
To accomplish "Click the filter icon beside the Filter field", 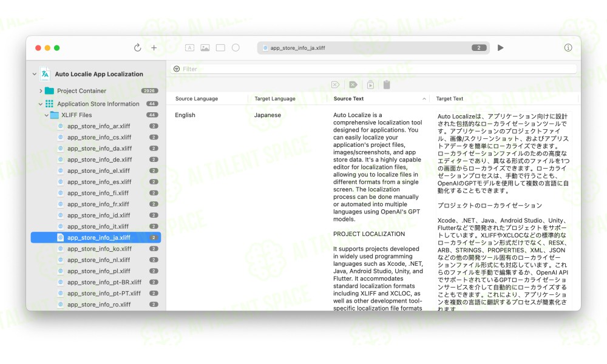I will click(x=177, y=69).
